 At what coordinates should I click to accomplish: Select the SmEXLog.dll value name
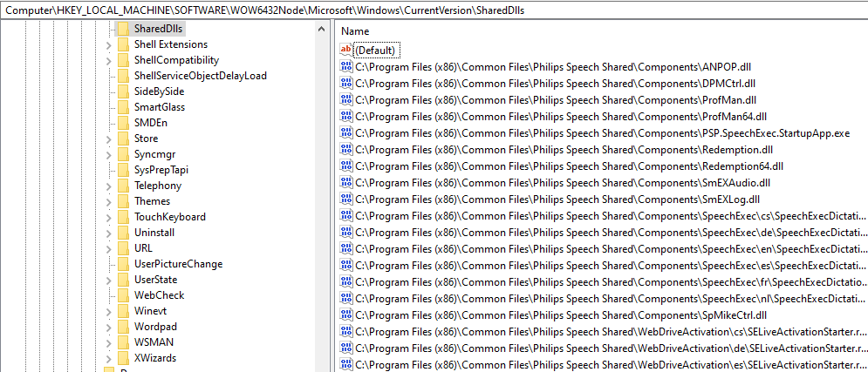pos(557,199)
